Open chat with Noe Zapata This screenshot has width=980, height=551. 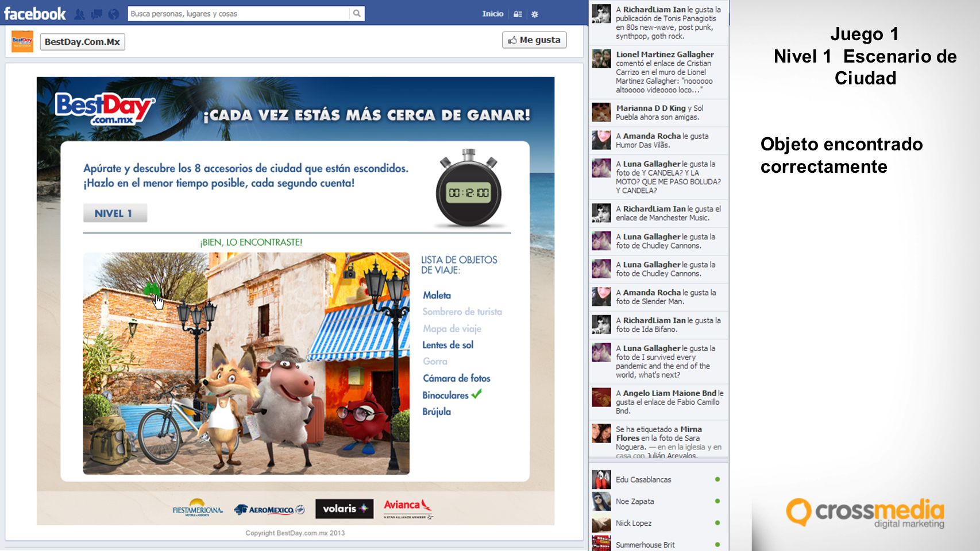[659, 501]
